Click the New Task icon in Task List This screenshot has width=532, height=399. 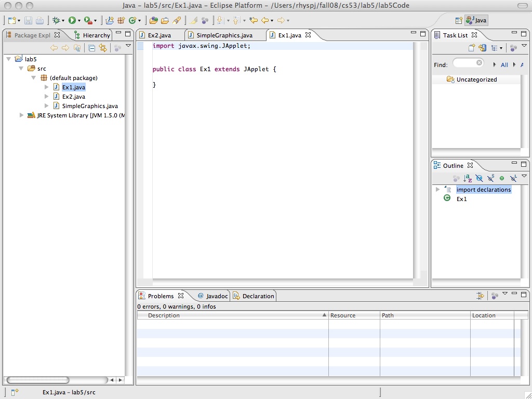(471, 48)
